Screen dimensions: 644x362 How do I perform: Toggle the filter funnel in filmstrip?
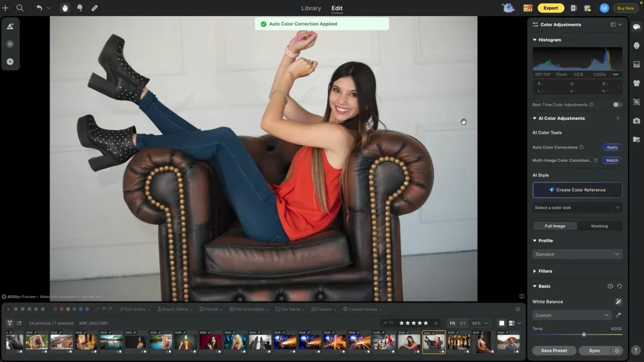pos(10,323)
